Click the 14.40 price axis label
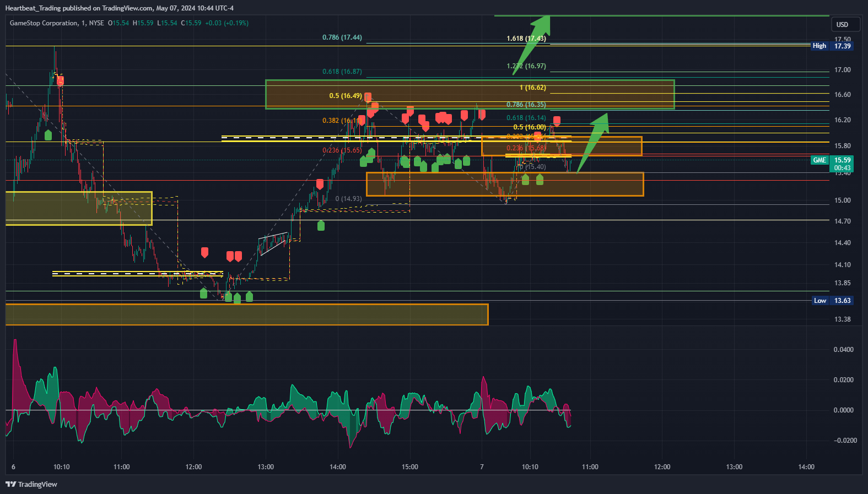Viewport: 868px width, 494px height. coord(842,243)
